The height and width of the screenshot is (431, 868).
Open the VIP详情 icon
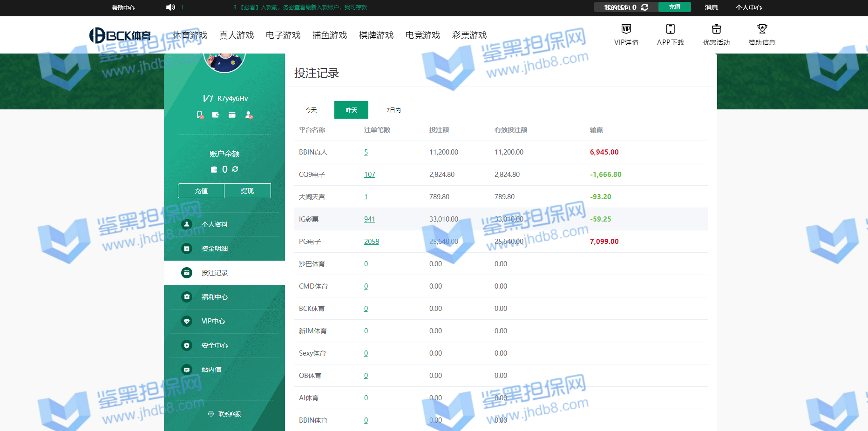[626, 29]
